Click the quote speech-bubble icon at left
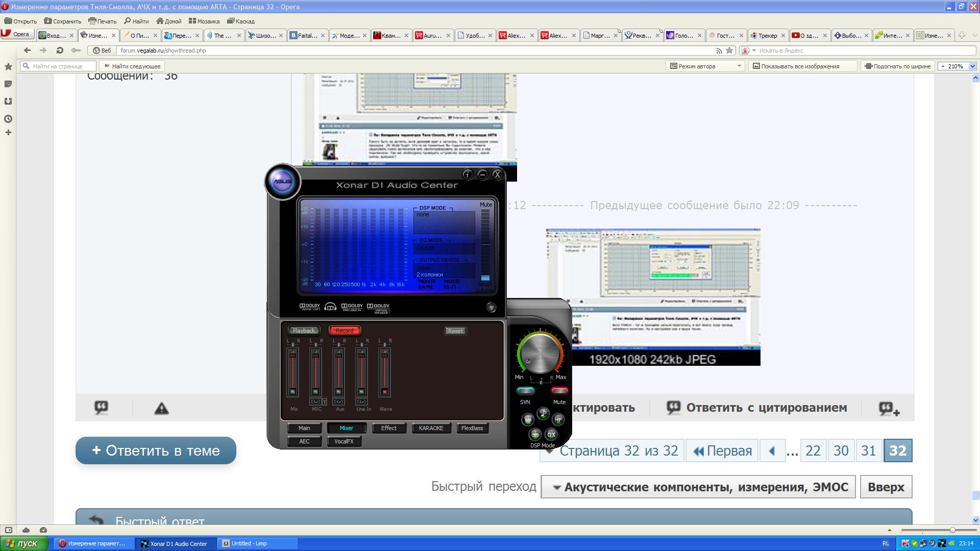The image size is (980, 551). click(101, 407)
